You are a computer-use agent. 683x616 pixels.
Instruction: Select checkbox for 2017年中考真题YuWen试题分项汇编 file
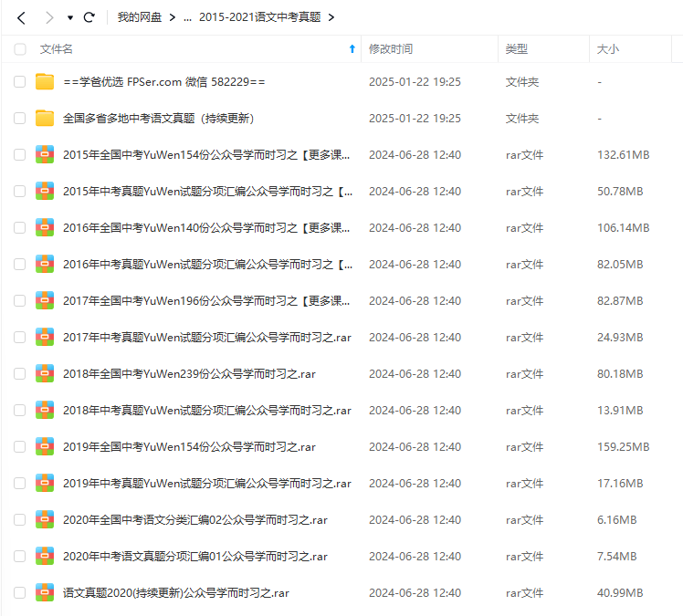click(x=19, y=338)
